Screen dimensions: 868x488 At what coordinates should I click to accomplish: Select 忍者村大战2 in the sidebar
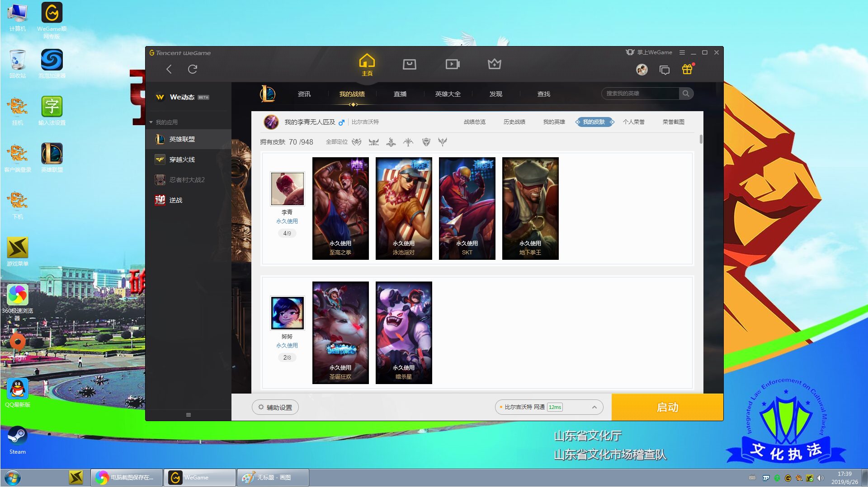click(x=189, y=180)
